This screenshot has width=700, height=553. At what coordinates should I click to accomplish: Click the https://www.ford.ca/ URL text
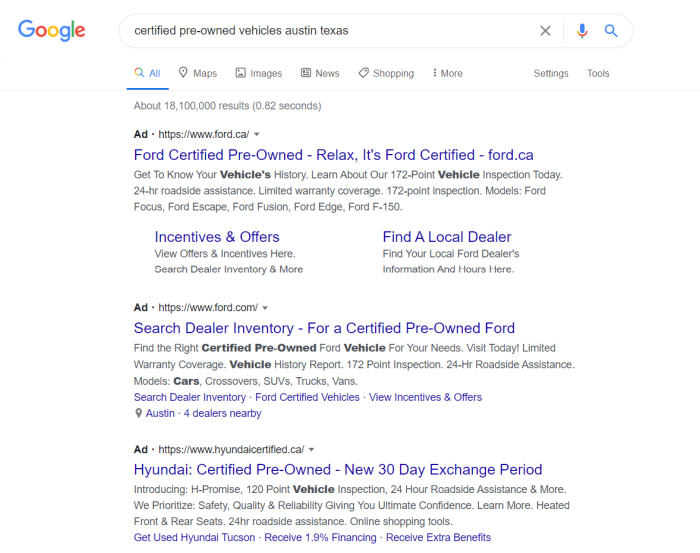pyautogui.click(x=204, y=134)
